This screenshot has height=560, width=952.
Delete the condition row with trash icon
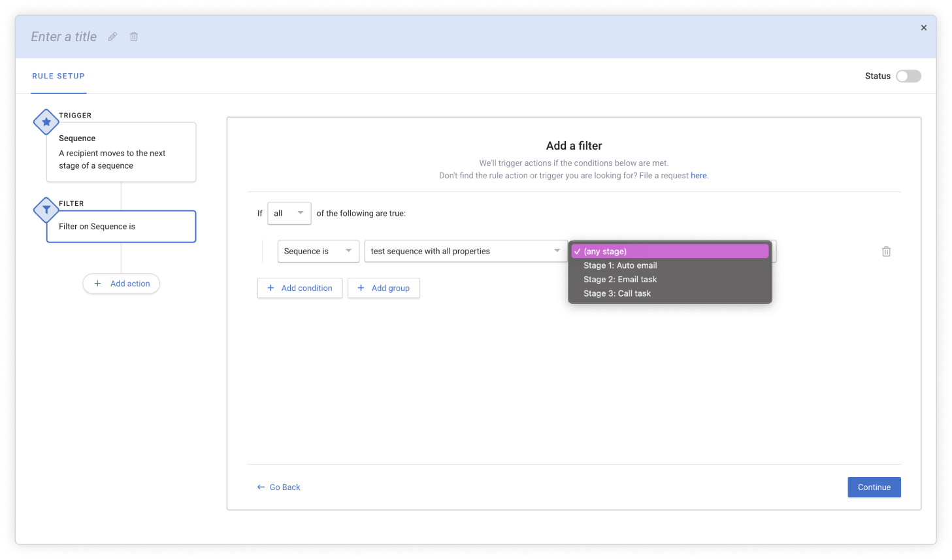point(886,252)
